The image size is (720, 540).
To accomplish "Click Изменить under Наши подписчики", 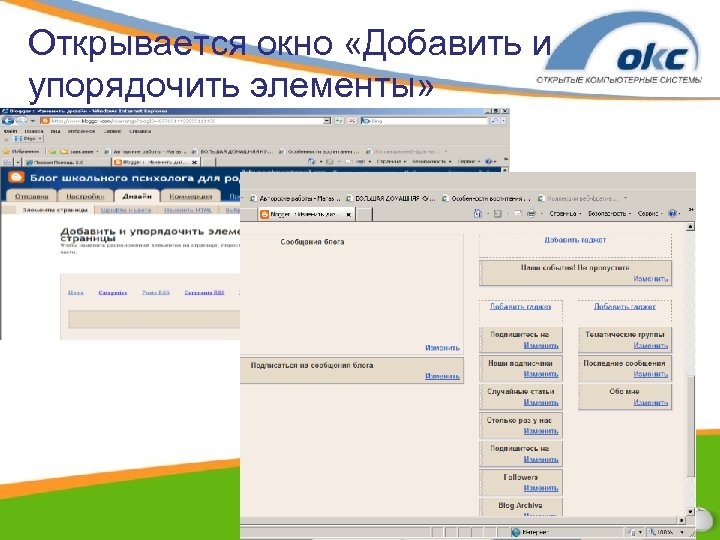I will point(541,374).
